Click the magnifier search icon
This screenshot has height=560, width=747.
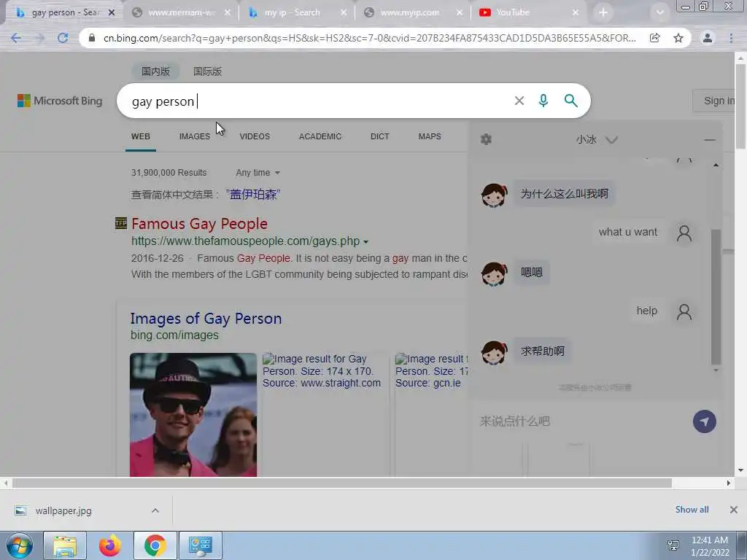570,101
